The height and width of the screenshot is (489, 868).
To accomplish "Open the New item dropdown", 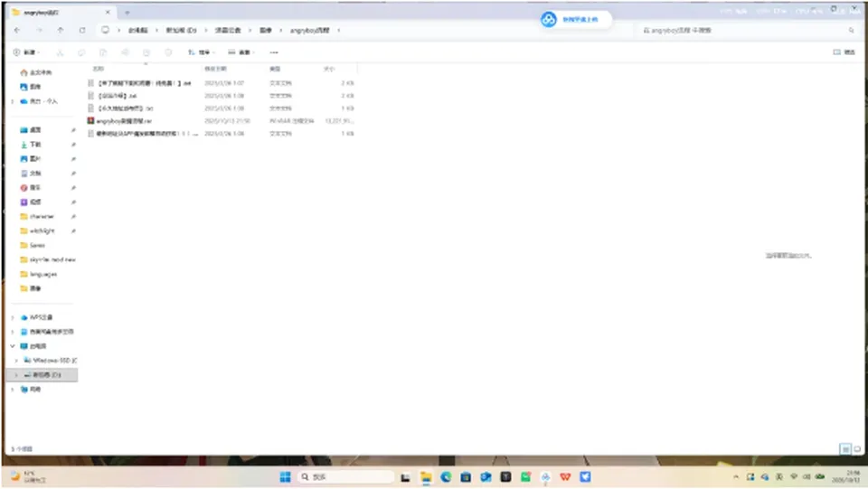I will point(26,52).
